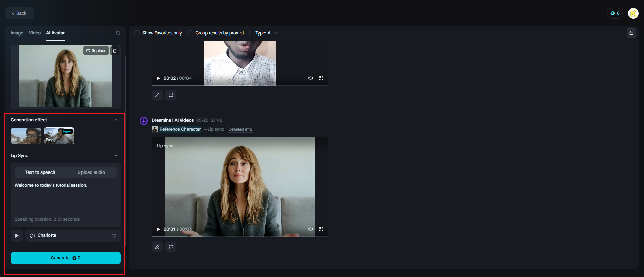The width and height of the screenshot is (644, 277).
Task: Expand the top video to fullscreen
Action: coord(321,78)
